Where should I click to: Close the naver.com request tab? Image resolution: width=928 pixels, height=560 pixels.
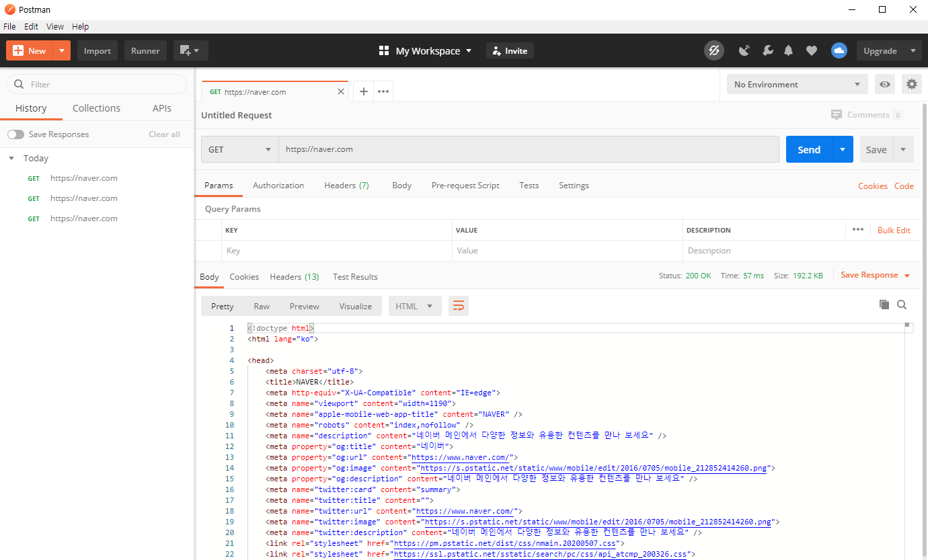click(341, 91)
